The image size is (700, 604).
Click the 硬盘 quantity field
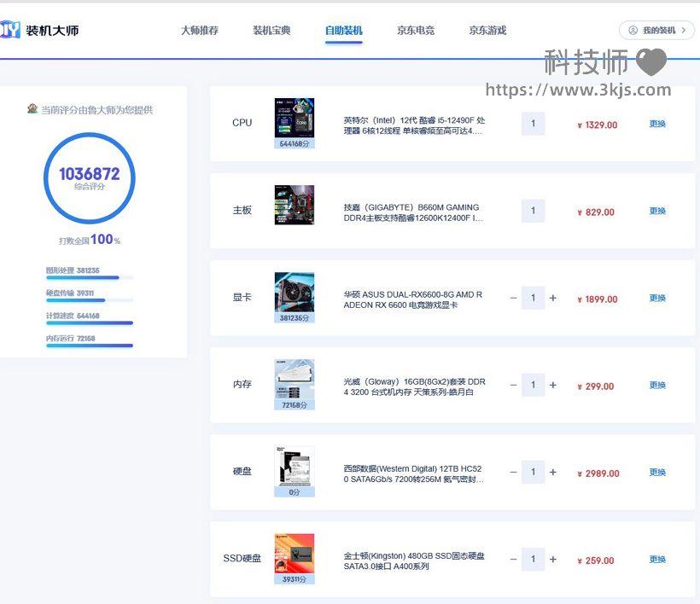(x=533, y=472)
